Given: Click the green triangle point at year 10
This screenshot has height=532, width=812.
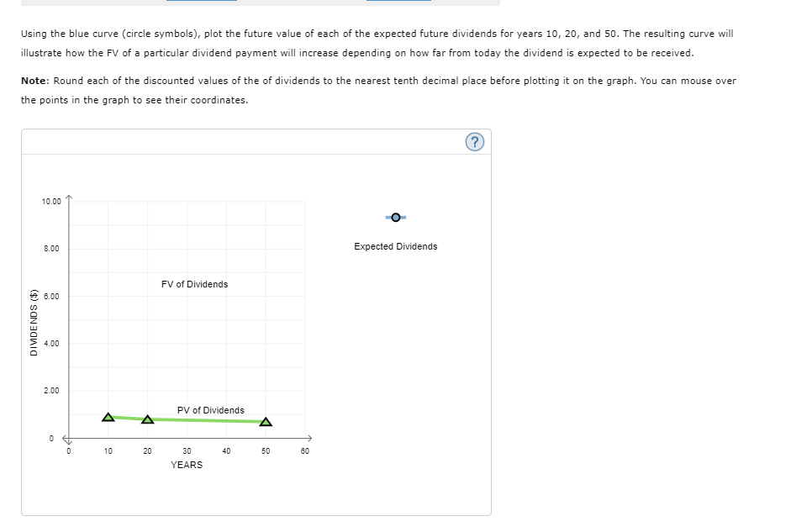Looking at the screenshot, I should 108,416.
